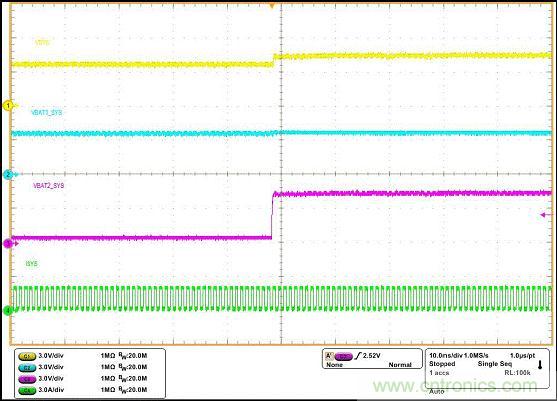Screen dimensions: 557x401
Task: Click the VBAT2_SYS waveform label
Action: tap(49, 186)
